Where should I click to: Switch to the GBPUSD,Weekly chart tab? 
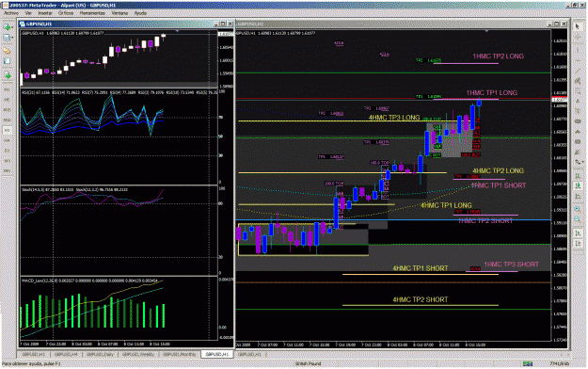[138, 354]
